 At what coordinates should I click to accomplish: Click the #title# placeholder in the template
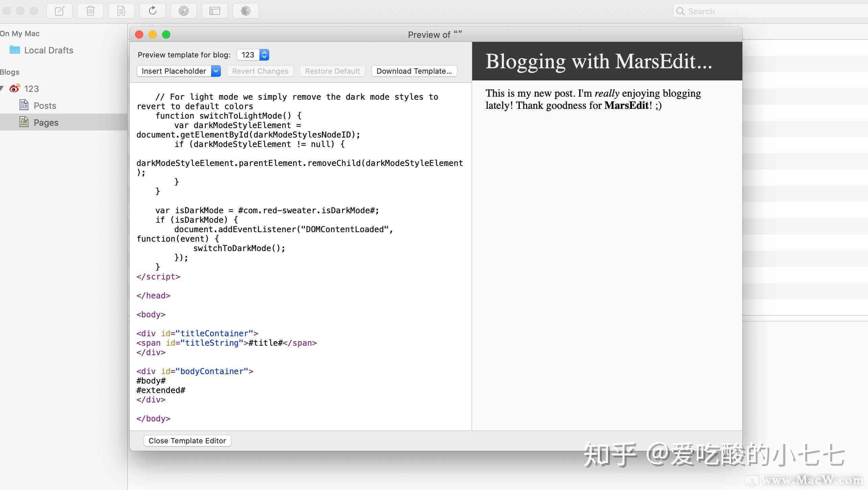click(x=265, y=343)
